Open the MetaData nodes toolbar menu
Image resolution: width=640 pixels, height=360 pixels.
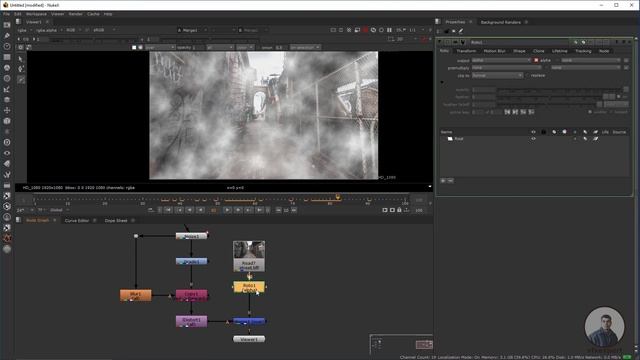7,164
